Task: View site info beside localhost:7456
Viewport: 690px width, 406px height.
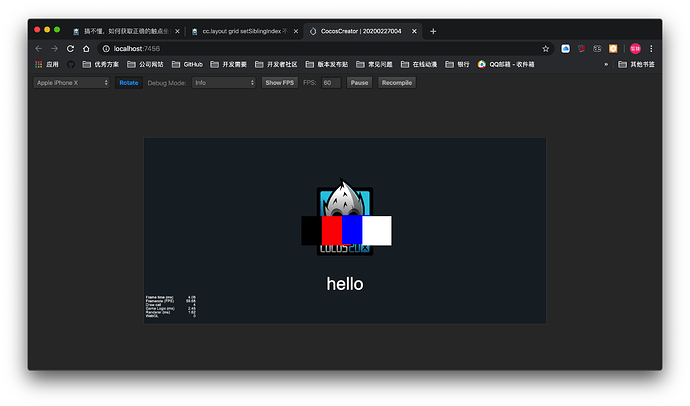Action: 106,49
